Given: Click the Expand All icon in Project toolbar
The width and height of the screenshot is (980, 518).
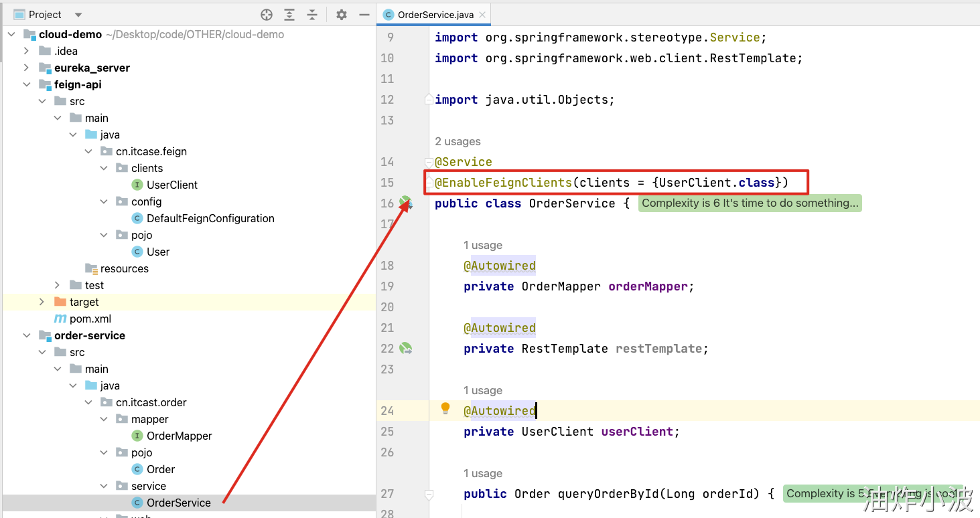Looking at the screenshot, I should click(289, 15).
